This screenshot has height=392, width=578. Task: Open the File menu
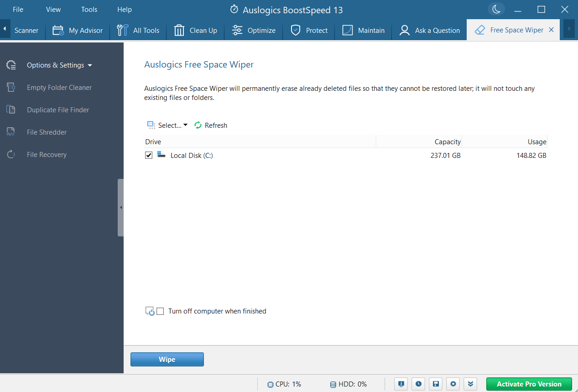click(18, 10)
